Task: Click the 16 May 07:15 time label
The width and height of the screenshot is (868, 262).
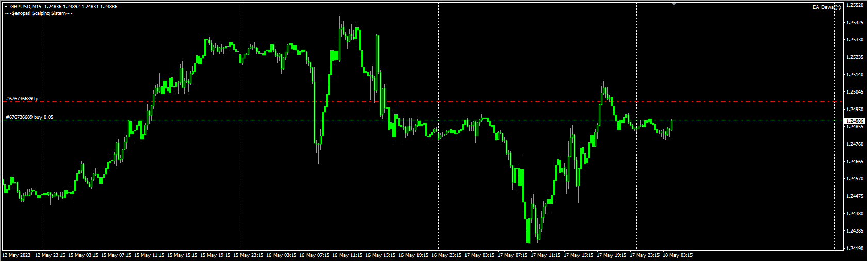Action: coord(314,255)
